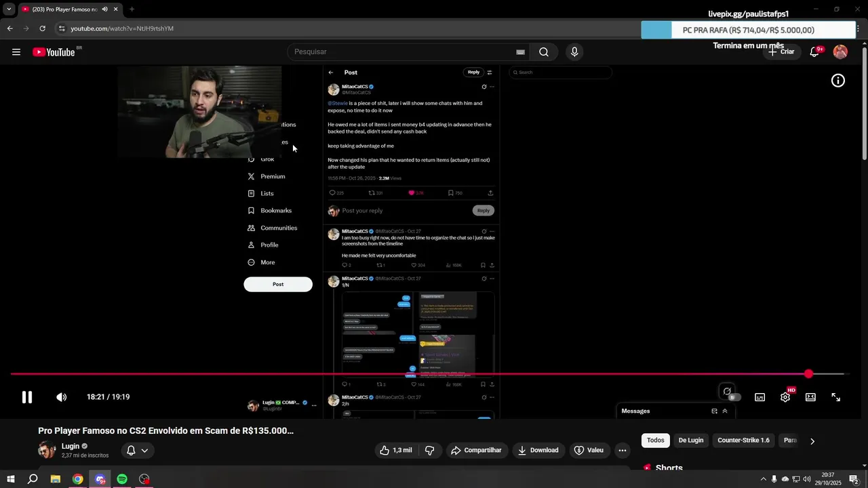Click the Download button
This screenshot has width=868, height=488.
pyautogui.click(x=538, y=450)
